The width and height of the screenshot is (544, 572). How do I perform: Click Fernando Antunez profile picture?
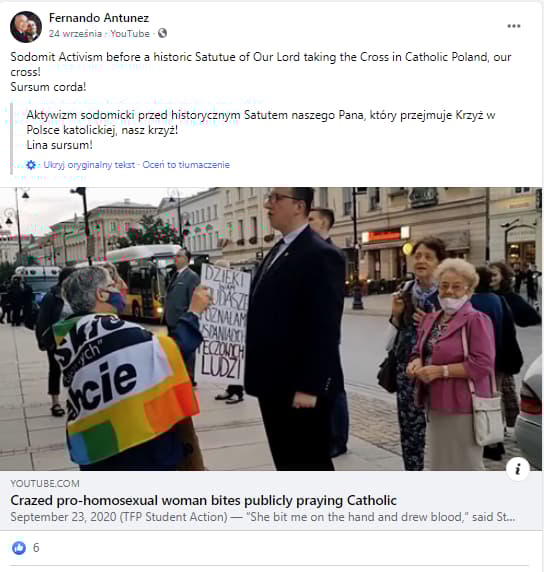click(x=26, y=27)
